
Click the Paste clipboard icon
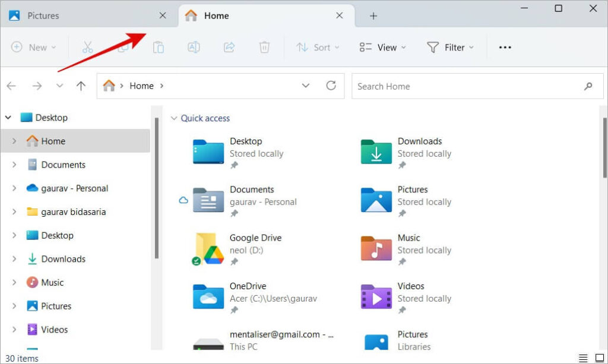click(158, 48)
